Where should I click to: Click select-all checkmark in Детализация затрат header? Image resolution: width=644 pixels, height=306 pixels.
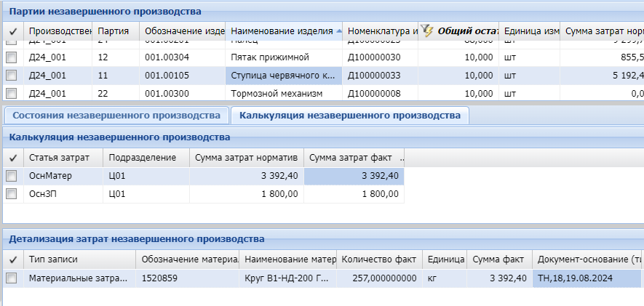click(x=12, y=259)
